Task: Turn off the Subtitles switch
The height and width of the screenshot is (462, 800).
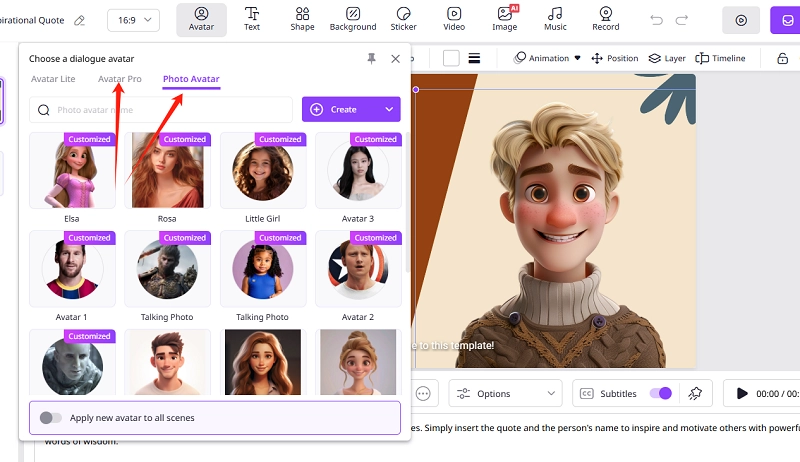Action: click(660, 394)
